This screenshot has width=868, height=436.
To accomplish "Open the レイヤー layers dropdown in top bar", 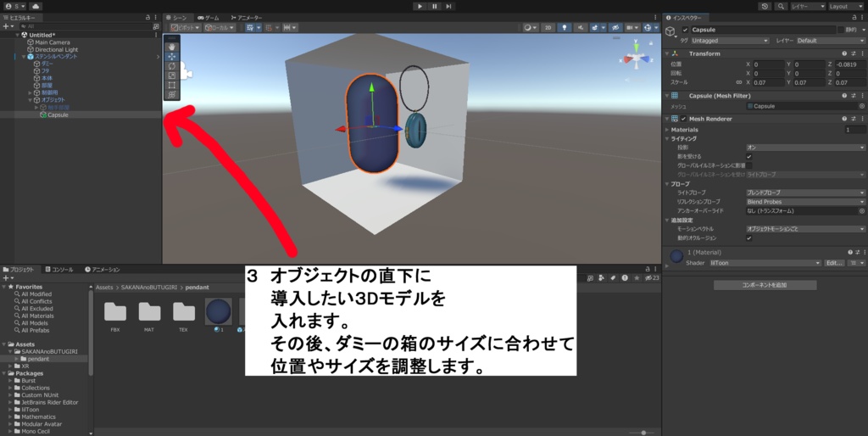I will point(808,6).
